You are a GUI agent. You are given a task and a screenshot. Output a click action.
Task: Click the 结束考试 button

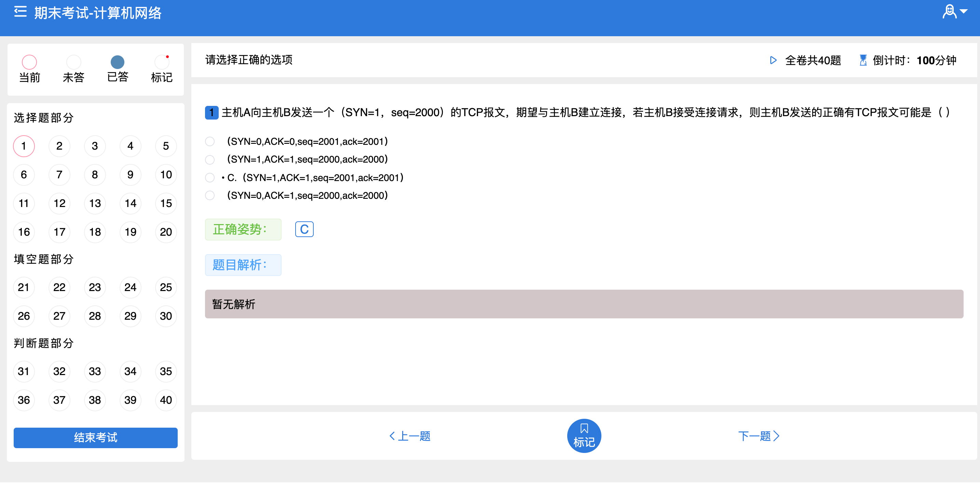pos(95,438)
